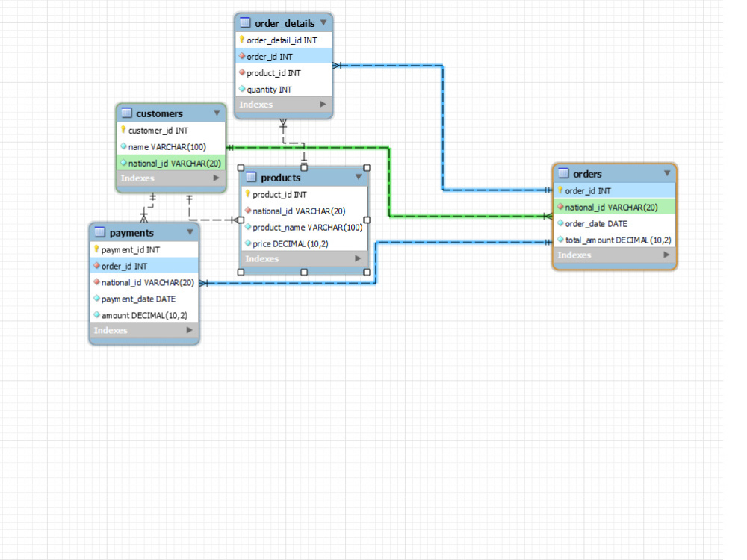Click diamond icon beside name VARCHAR(100)
The height and width of the screenshot is (560, 747).
[x=123, y=146]
